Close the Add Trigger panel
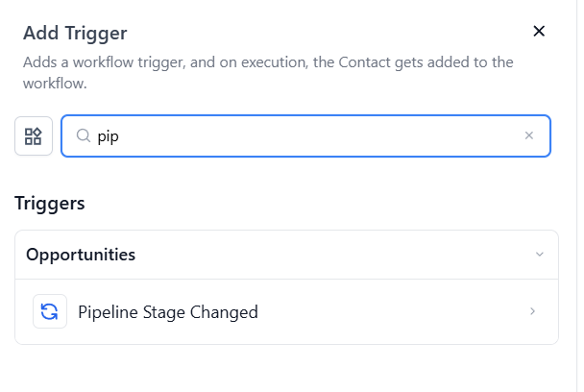 click(x=539, y=32)
